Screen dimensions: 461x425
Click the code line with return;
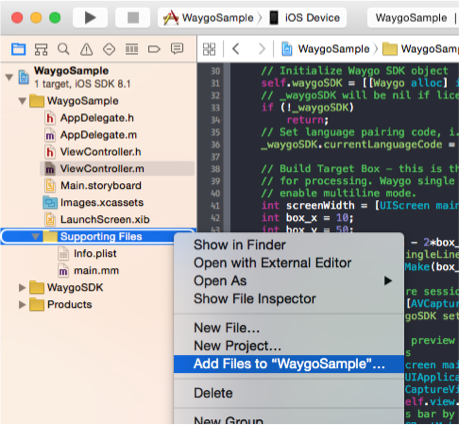coord(308,120)
